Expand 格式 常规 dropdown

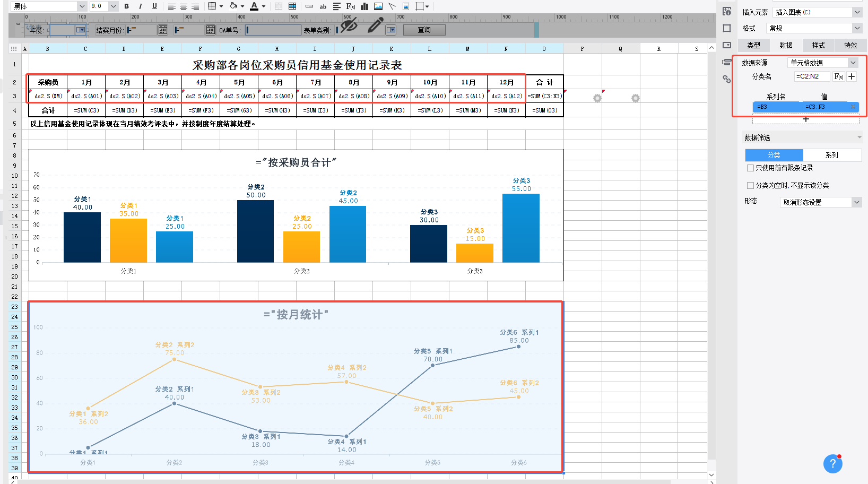point(857,28)
